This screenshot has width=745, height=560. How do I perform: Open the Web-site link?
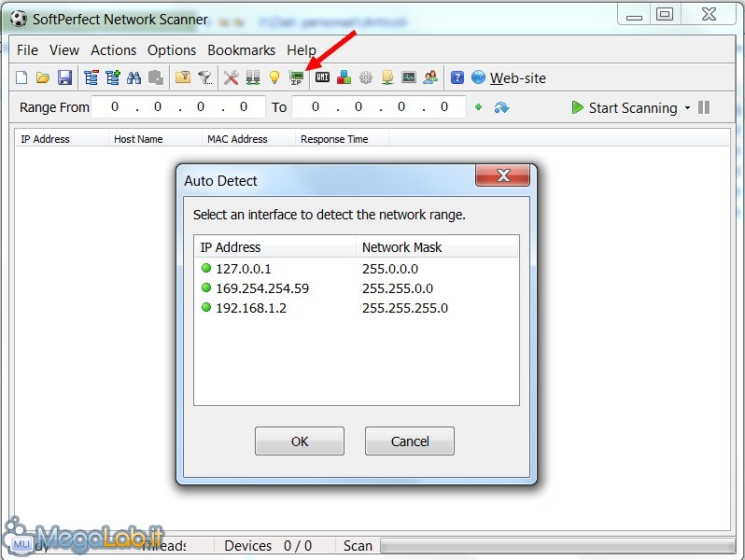[518, 77]
